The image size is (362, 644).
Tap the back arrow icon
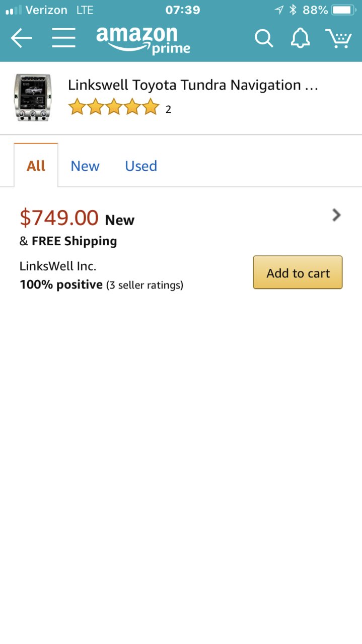tap(21, 38)
